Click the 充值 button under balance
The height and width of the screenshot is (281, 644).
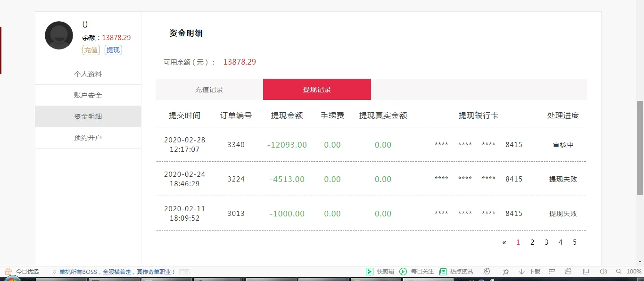pos(91,50)
